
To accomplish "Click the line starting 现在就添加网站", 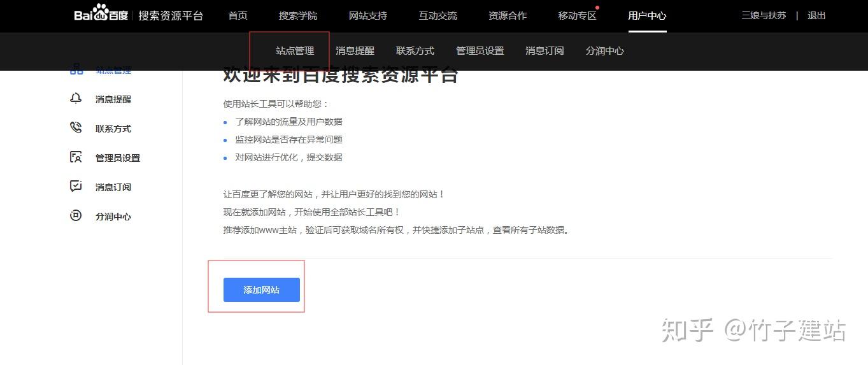I will pyautogui.click(x=312, y=212).
